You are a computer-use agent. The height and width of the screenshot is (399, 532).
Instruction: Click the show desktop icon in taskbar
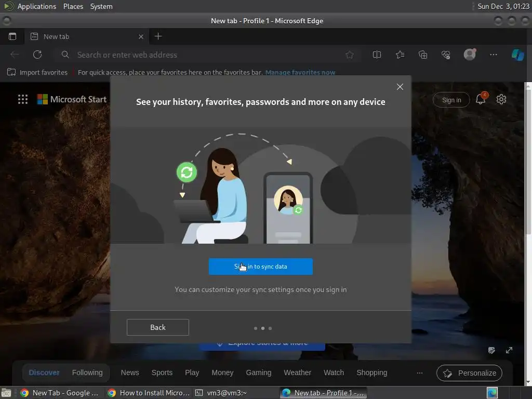point(6,393)
